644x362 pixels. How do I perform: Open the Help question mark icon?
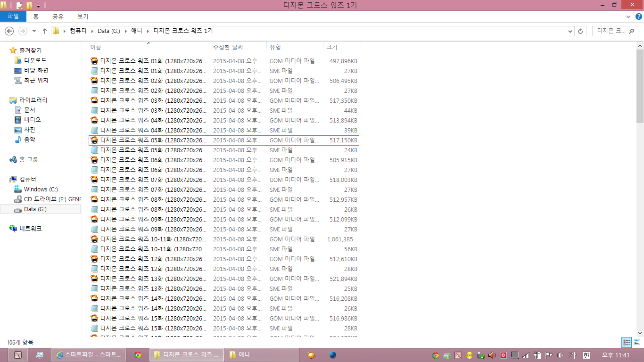[639, 16]
